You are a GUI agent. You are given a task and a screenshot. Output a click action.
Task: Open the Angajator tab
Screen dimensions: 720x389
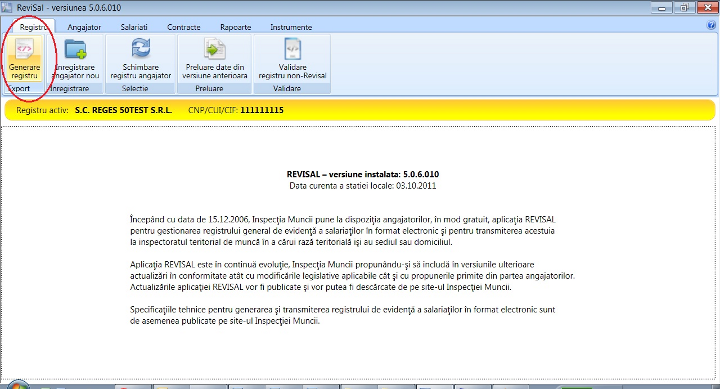coord(84,27)
